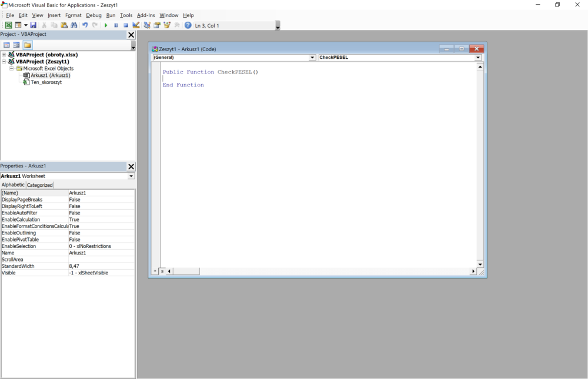Open the CheckPESEL procedure dropdown
588x379 pixels.
tap(477, 58)
